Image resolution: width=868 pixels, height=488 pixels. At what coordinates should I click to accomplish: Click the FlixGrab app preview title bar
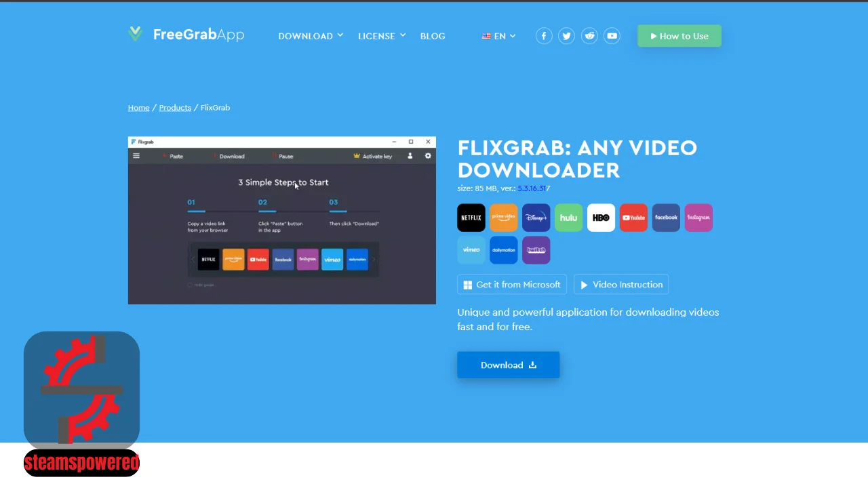pos(282,142)
